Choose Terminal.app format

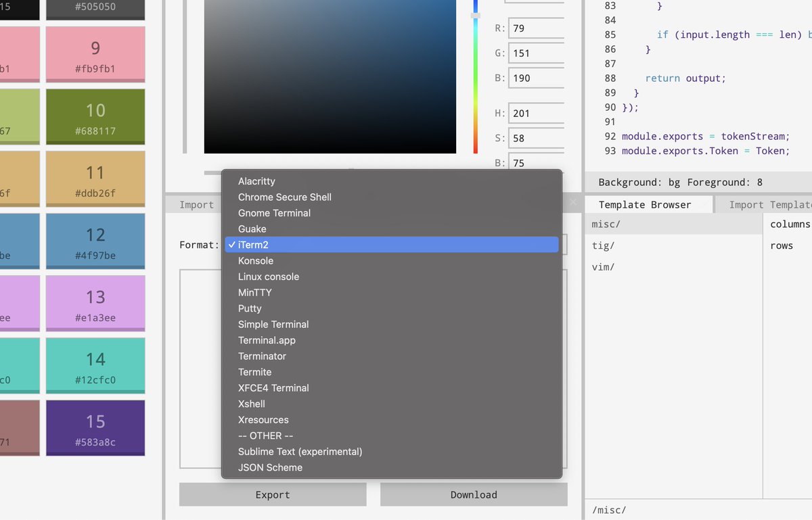point(392,340)
